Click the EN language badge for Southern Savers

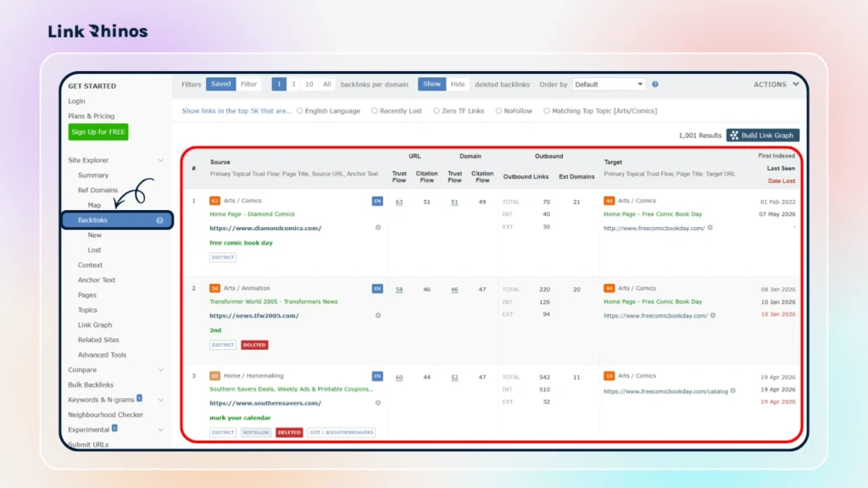tap(377, 375)
